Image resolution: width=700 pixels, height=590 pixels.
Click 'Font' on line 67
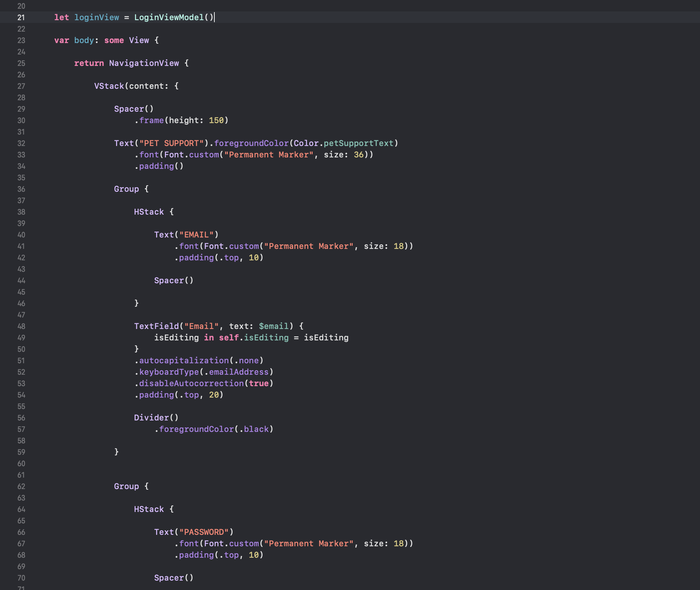pos(214,544)
